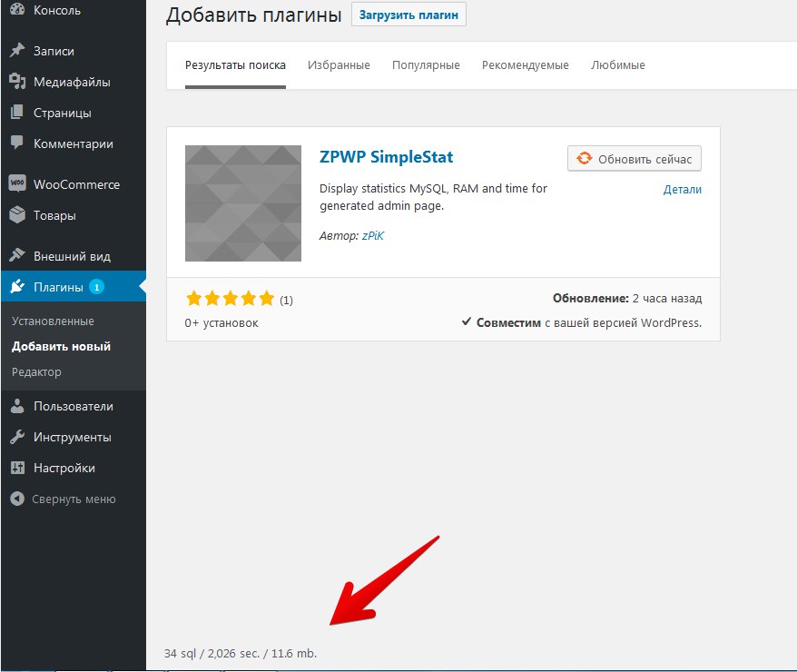
Task: Select the Внешний вид brush icon
Action: (17, 255)
